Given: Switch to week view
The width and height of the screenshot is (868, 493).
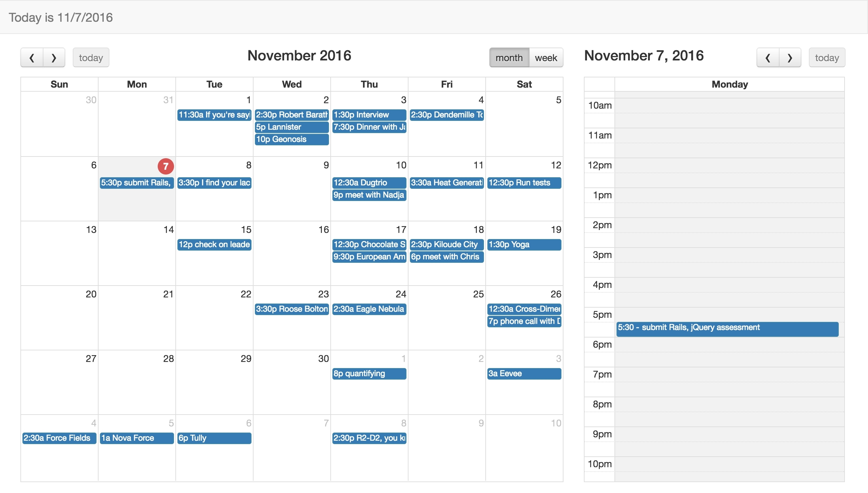Looking at the screenshot, I should (546, 57).
